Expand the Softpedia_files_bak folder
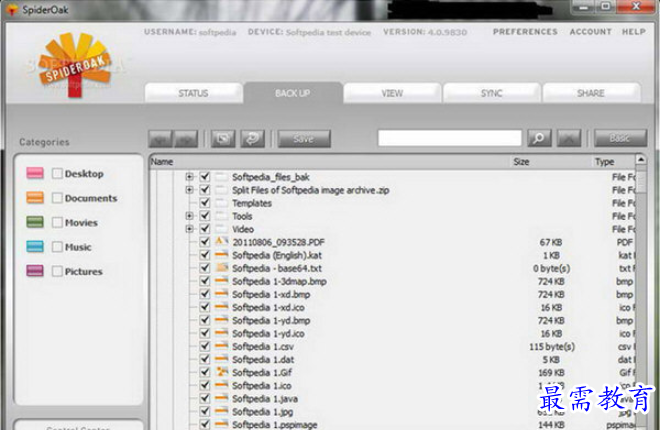The width and height of the screenshot is (661, 430). coord(190,177)
